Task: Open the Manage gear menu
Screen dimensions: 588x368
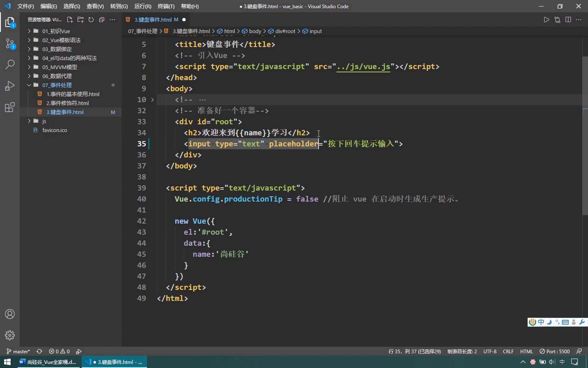Action: pos(10,335)
